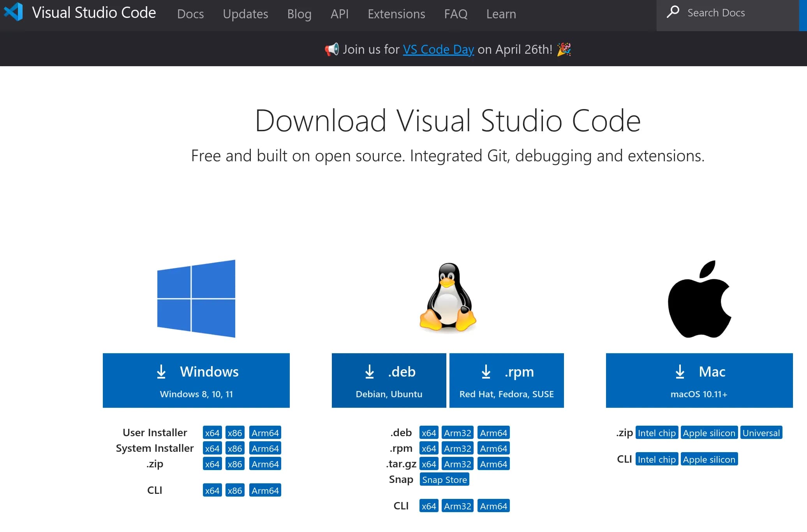
Task: Go to the Extensions nav item
Action: (x=396, y=14)
